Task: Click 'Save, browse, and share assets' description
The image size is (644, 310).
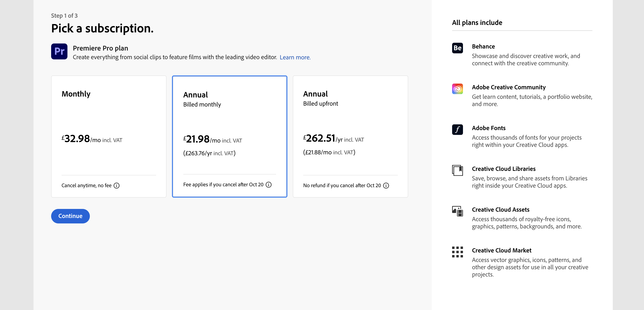Action: pyautogui.click(x=530, y=182)
